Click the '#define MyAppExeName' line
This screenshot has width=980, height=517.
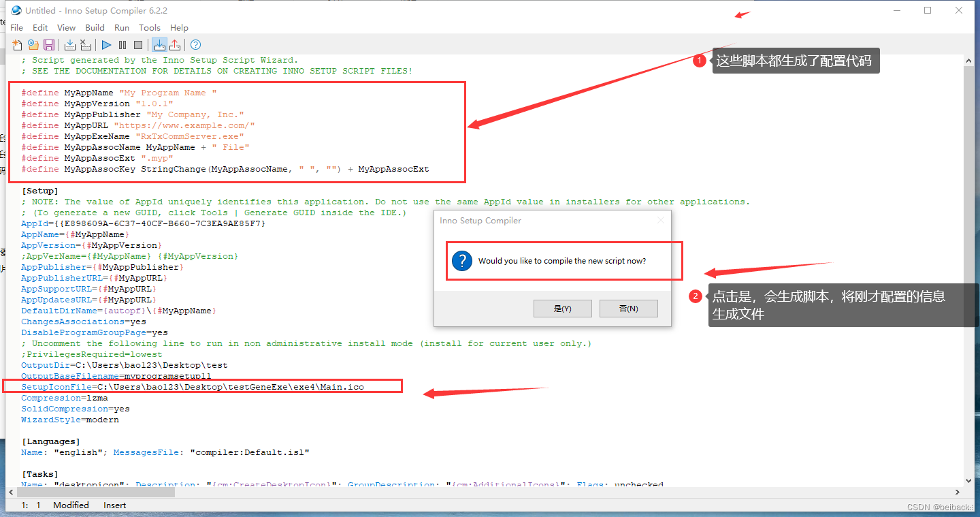(133, 136)
